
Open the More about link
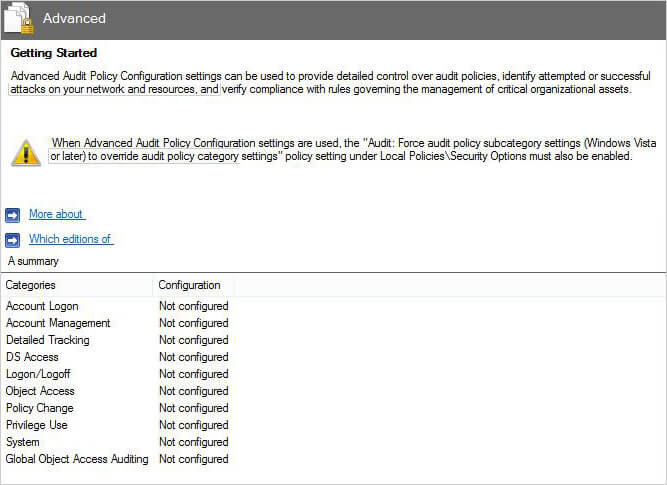57,214
